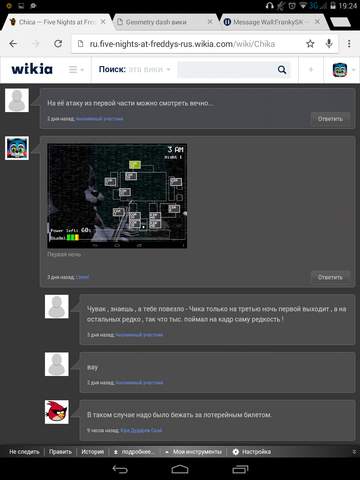The height and width of the screenshot is (480, 360).
Task: Tap the headphones status bar icon
Action: coord(270,6)
